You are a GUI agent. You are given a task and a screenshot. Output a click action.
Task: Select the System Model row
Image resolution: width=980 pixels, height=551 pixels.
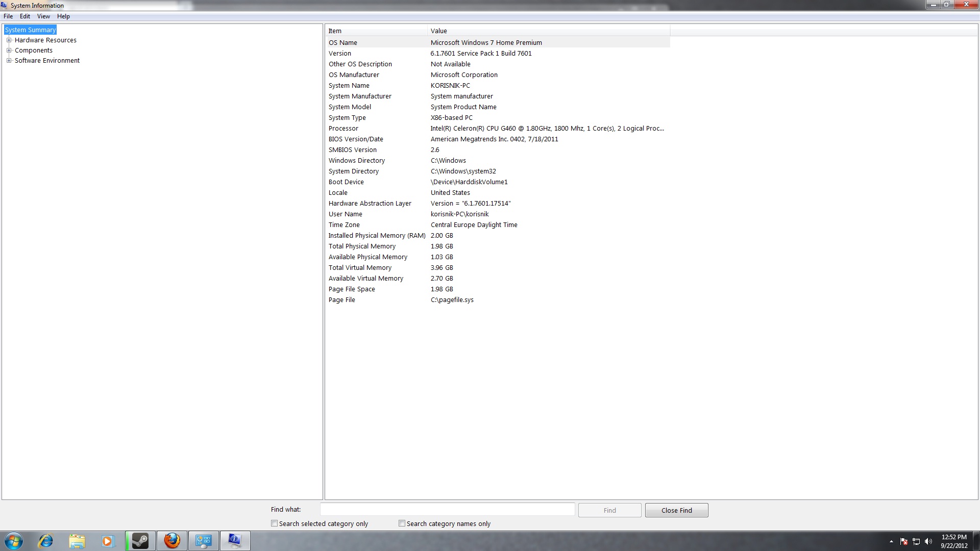point(498,107)
